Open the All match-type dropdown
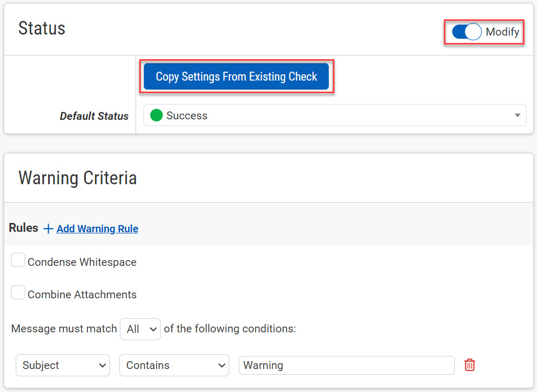 tap(140, 329)
